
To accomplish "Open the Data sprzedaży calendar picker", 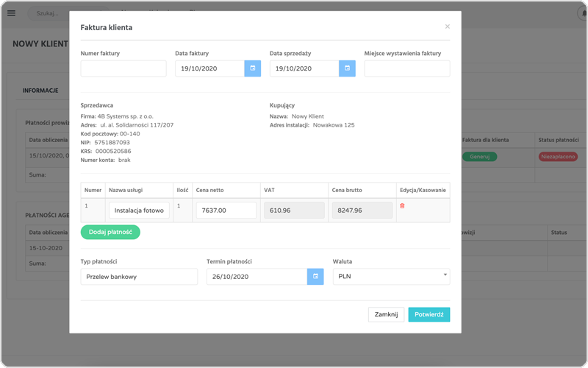I will click(x=347, y=68).
